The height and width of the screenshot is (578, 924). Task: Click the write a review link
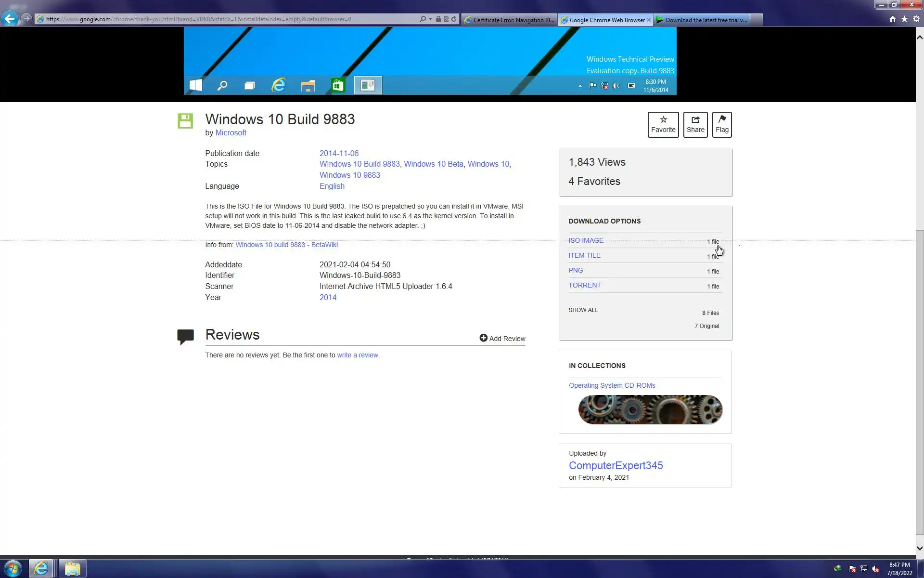357,355
